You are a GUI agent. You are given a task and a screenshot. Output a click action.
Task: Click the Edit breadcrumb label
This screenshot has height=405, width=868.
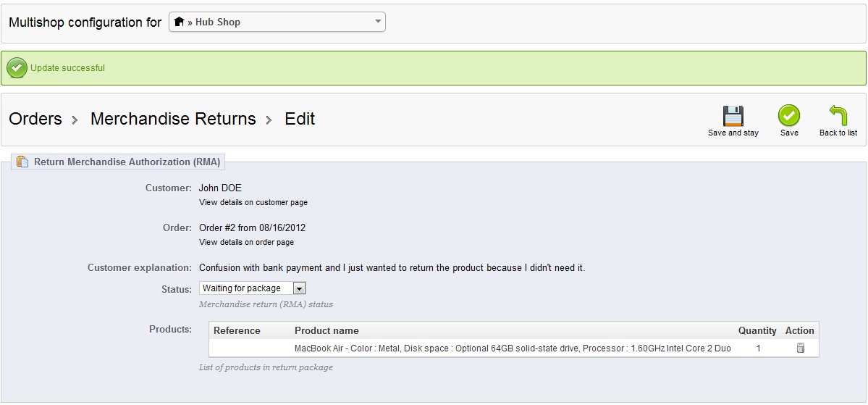pos(300,119)
